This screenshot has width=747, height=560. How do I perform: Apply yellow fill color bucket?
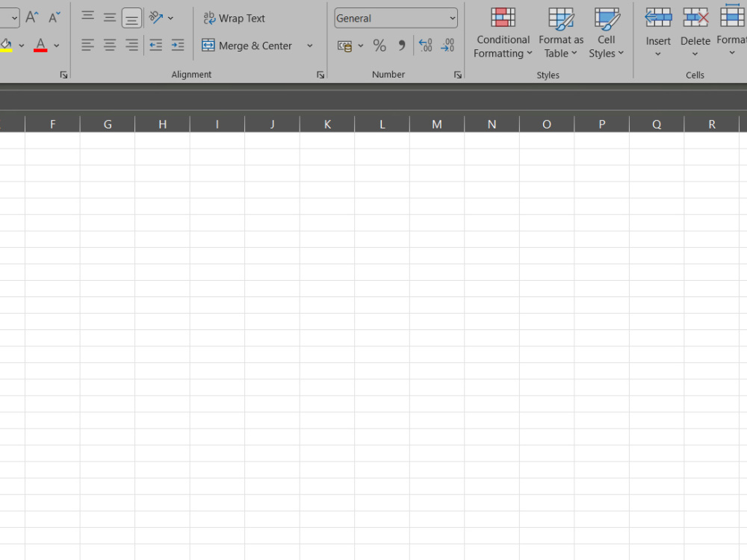[6, 46]
